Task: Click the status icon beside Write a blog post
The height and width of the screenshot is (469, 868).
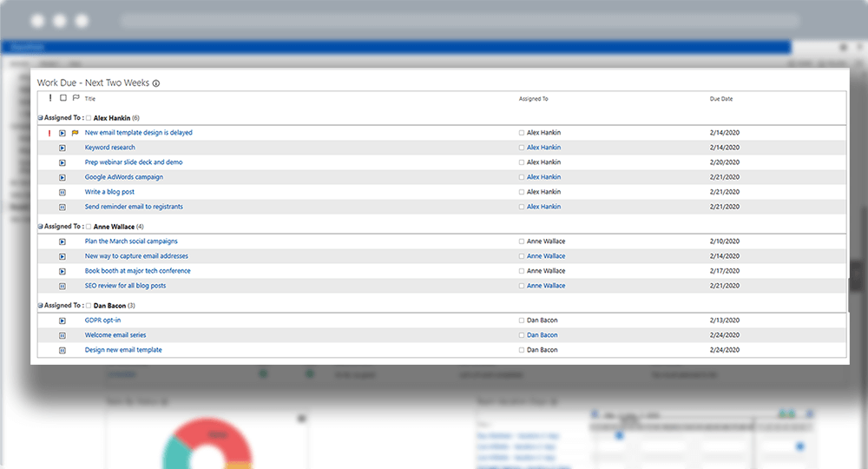Action: point(62,192)
